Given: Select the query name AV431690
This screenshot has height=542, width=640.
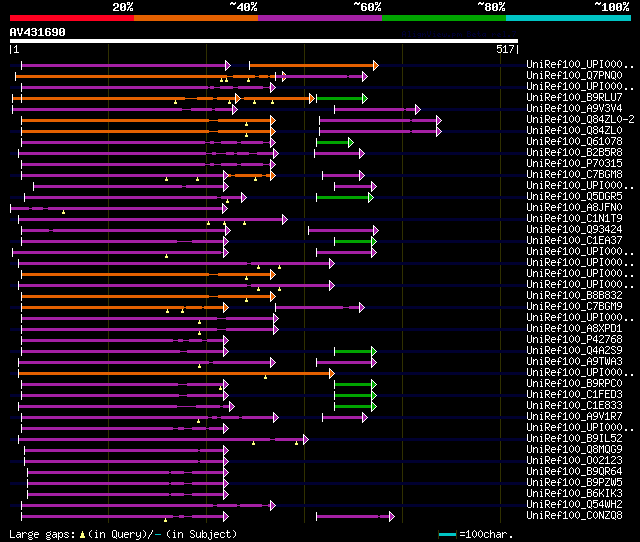Looking at the screenshot, I should pos(38,32).
